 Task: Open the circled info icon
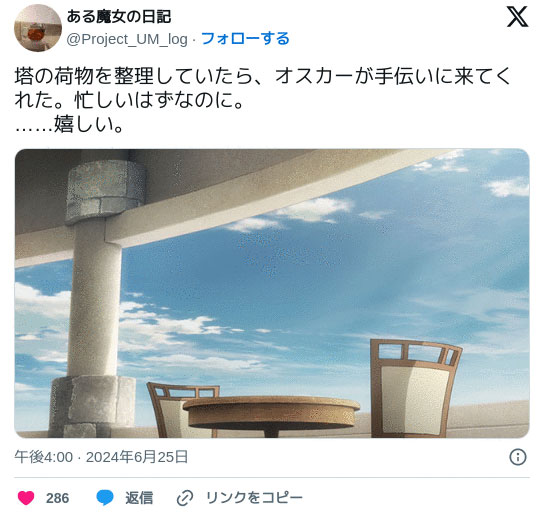(518, 457)
